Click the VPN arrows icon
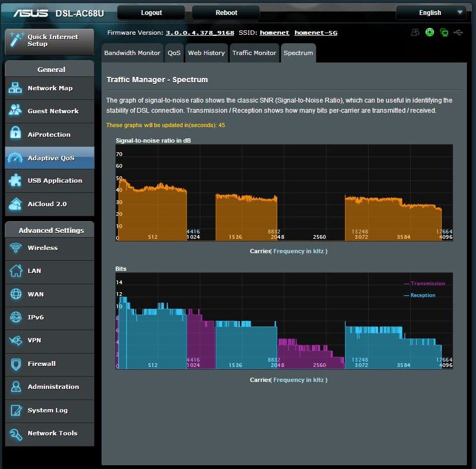 (16, 340)
